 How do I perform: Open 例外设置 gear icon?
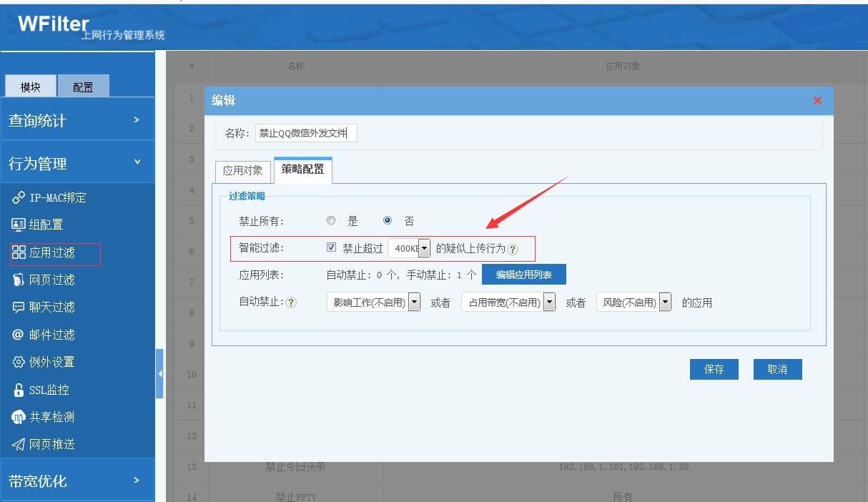pos(19,363)
